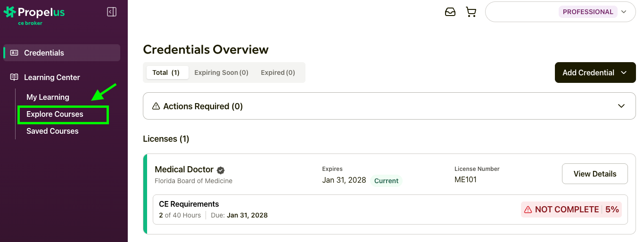Open the Add Credential dropdown
This screenshot has width=644, height=242.
[595, 73]
